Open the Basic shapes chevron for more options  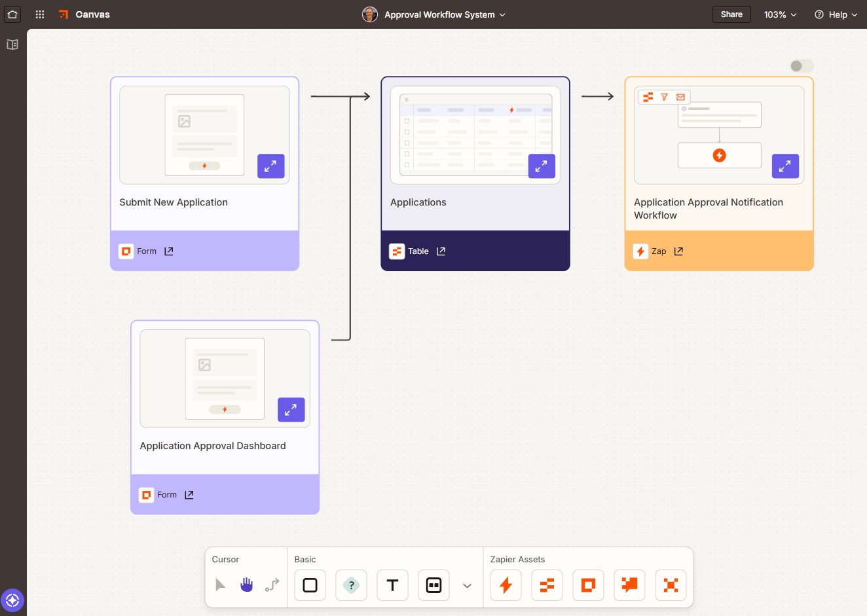pos(467,586)
